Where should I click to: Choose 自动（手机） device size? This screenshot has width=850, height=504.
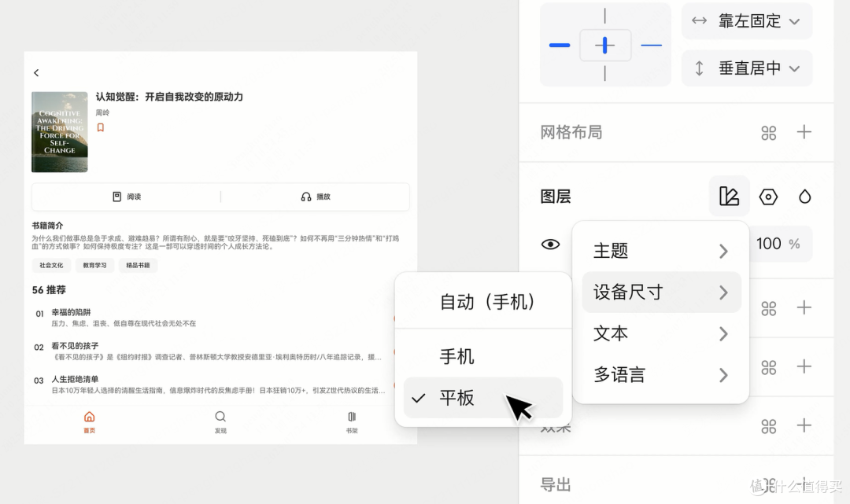click(x=483, y=301)
